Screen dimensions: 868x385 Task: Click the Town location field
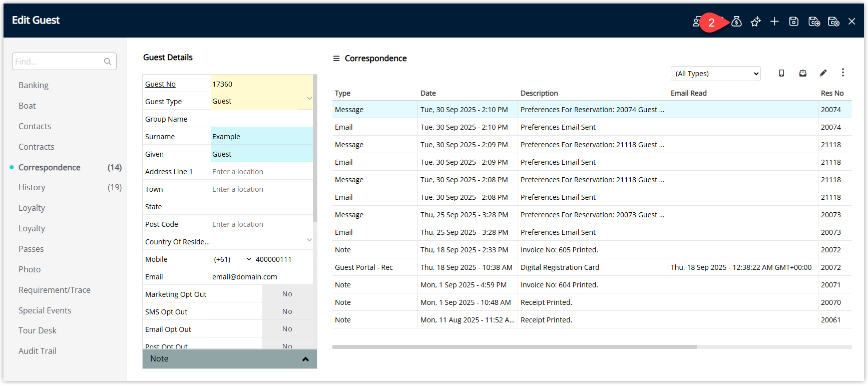click(x=262, y=189)
